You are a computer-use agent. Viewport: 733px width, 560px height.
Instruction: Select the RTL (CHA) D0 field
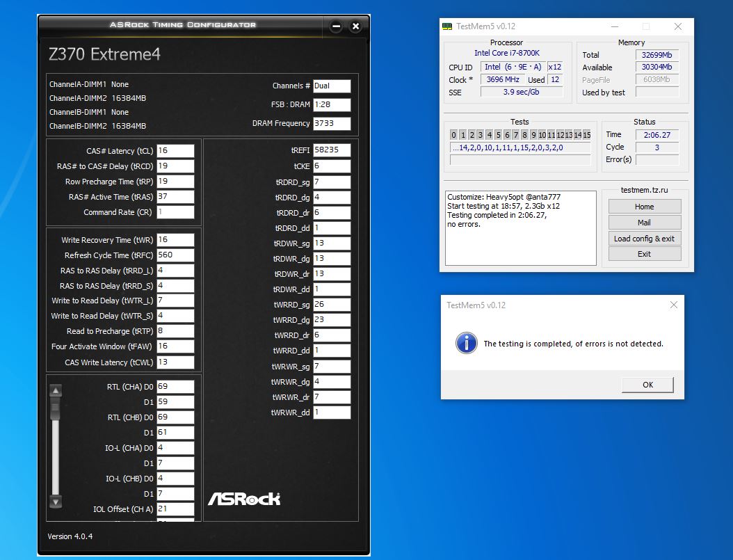click(175, 387)
